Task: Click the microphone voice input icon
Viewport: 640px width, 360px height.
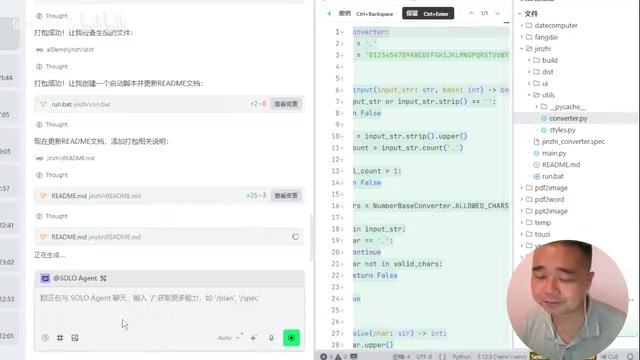Action: pyautogui.click(x=271, y=338)
